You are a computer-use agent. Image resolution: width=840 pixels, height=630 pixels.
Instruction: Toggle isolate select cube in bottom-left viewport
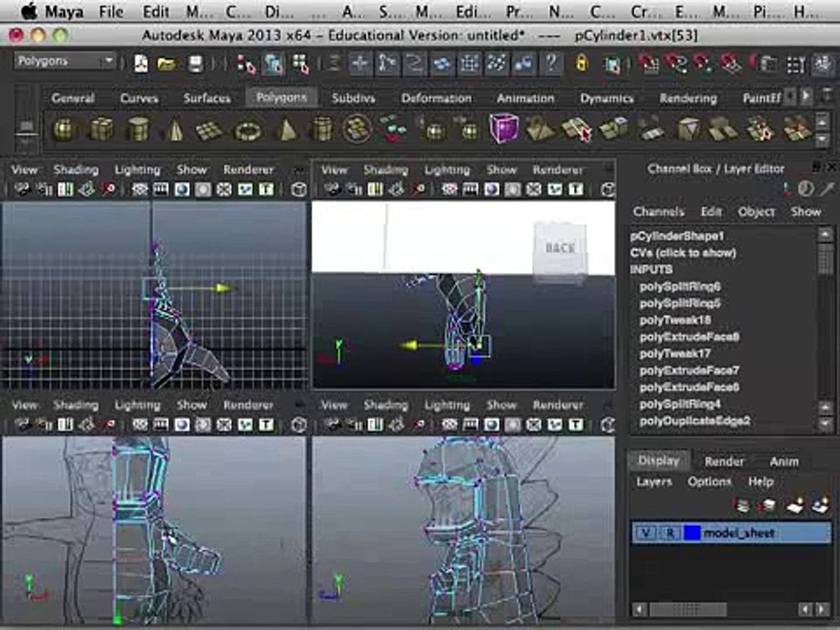[299, 425]
